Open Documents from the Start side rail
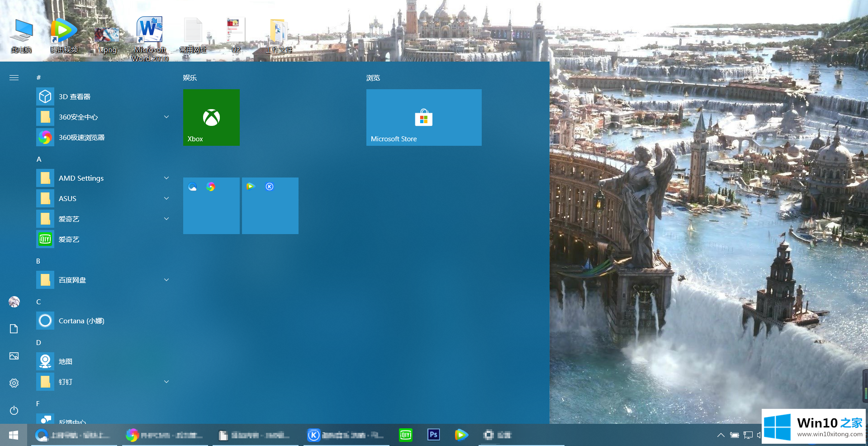 [14, 329]
